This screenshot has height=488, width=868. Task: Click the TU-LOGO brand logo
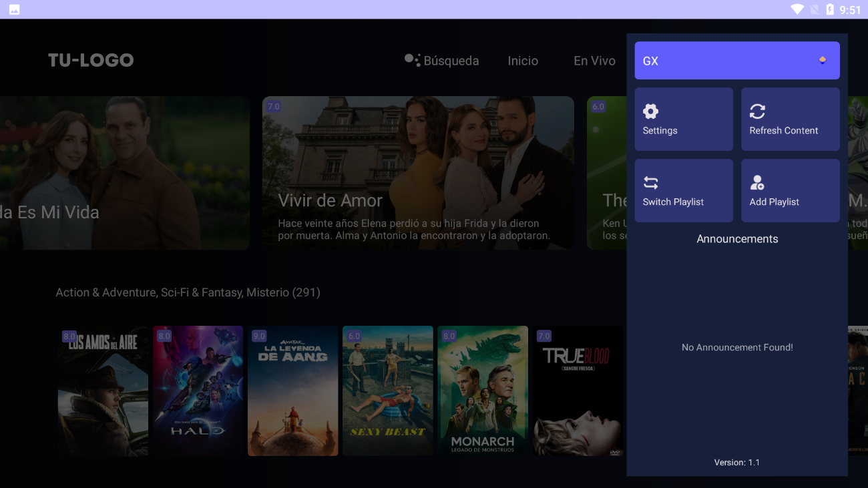(x=91, y=60)
